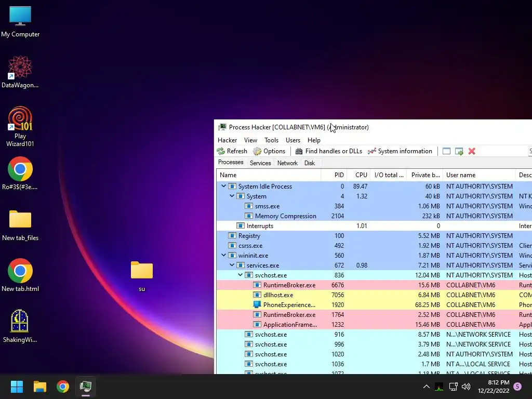Click the find window toolbar icon
The image size is (532, 399).
point(446,151)
